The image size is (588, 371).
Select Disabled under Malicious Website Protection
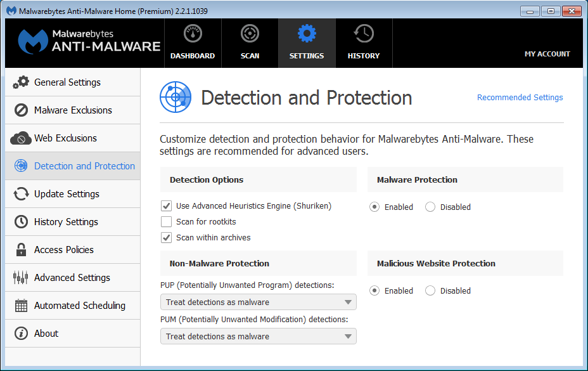pyautogui.click(x=430, y=290)
